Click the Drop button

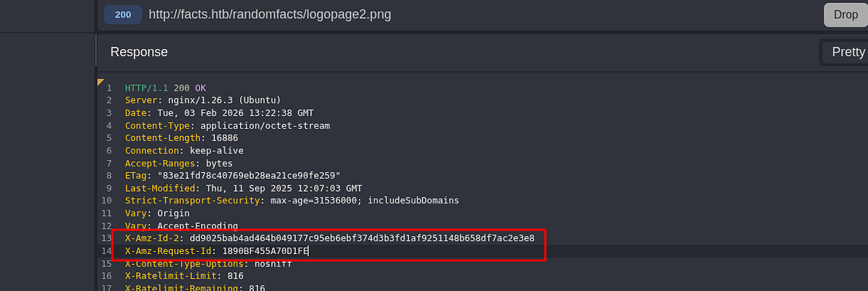pyautogui.click(x=846, y=14)
